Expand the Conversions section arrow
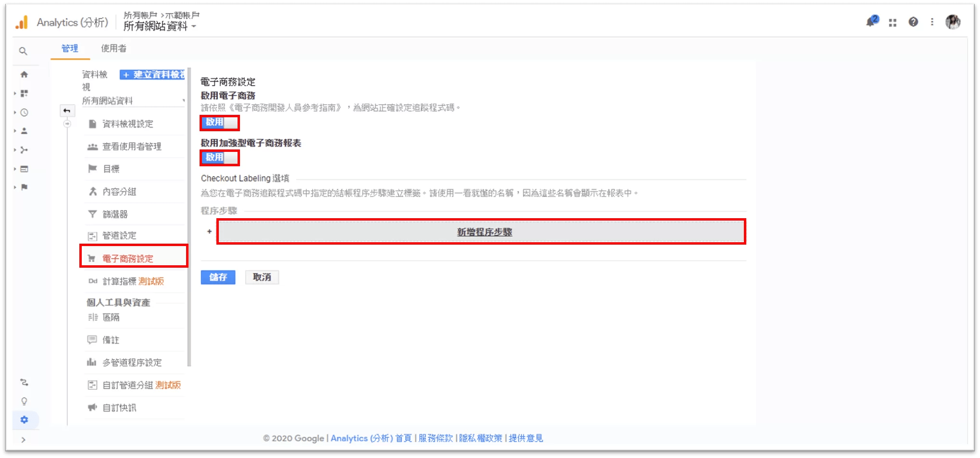The width and height of the screenshot is (980, 458). click(15, 187)
